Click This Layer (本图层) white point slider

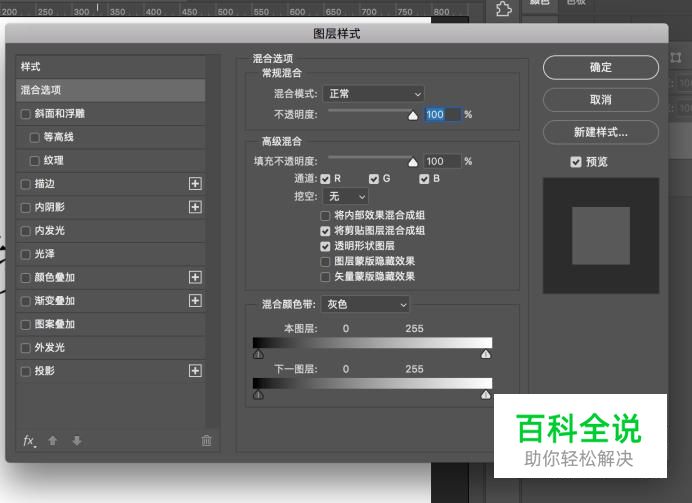pos(485,354)
